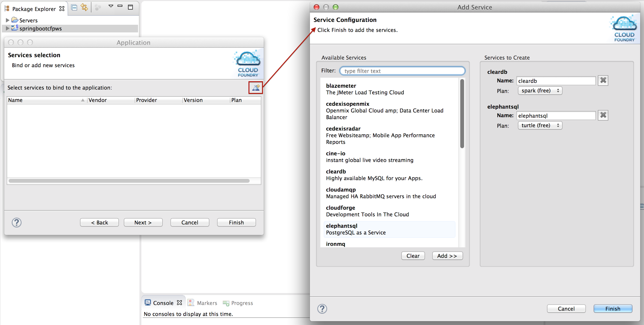Click Finish in Application dialog
This screenshot has height=325, width=644.
pos(236,222)
